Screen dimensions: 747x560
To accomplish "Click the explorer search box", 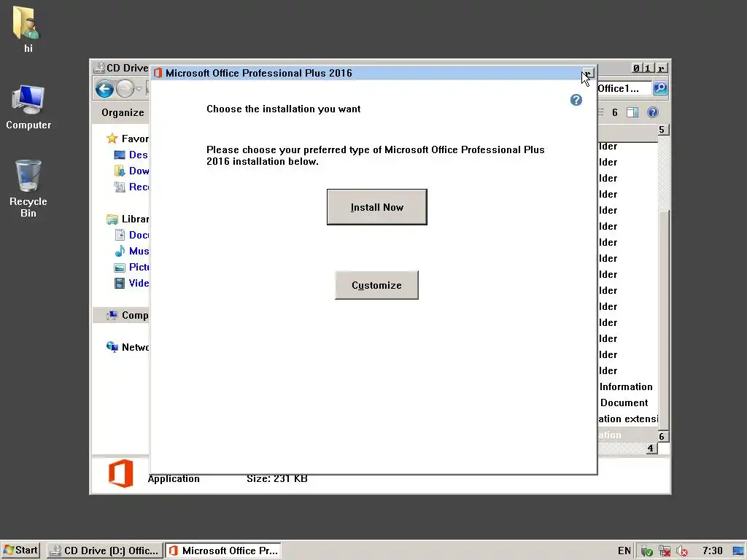I will point(624,88).
